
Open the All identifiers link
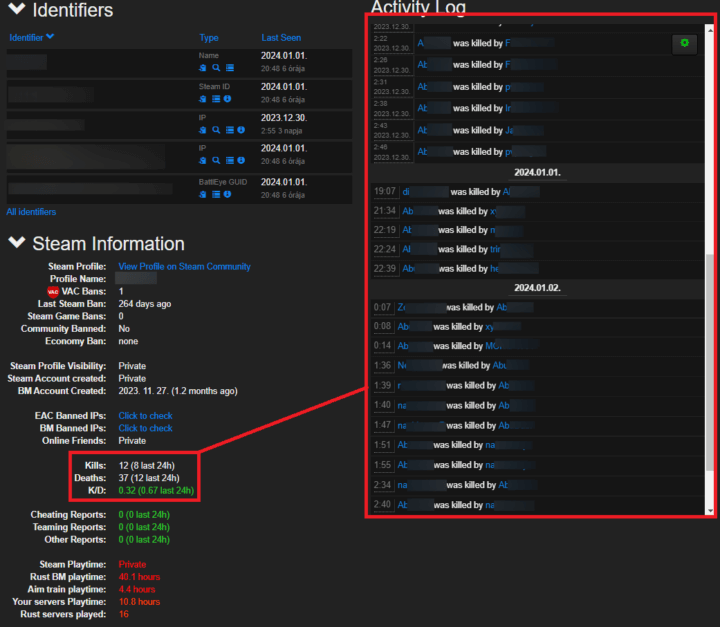(31, 212)
